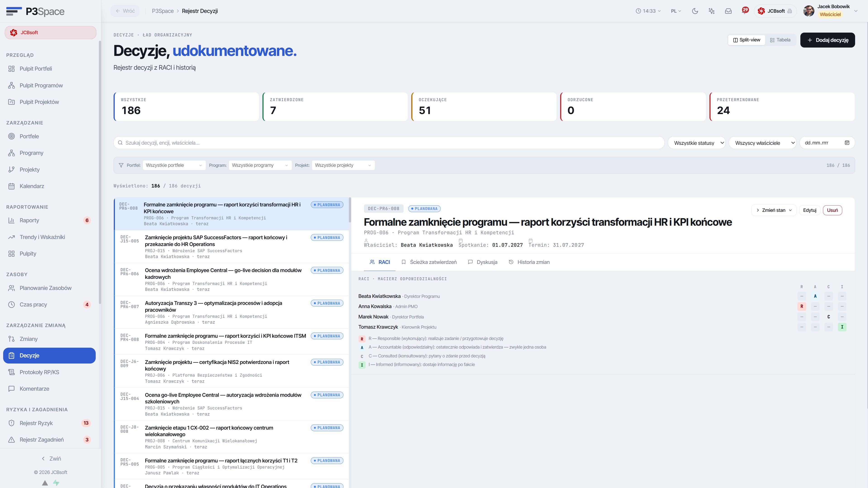Toggle the R cell for Beata Kwiatkowska
Screen dimensions: 868x488
coord(802,296)
